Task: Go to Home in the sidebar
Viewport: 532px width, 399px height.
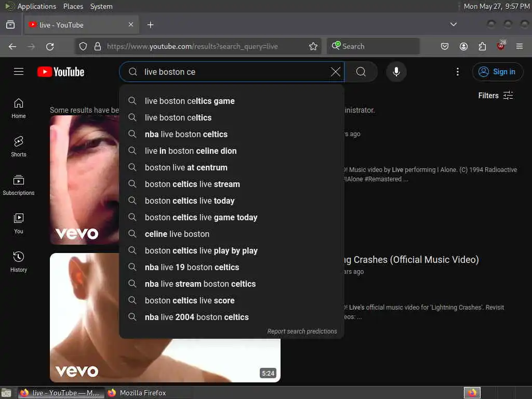Action: [19, 109]
